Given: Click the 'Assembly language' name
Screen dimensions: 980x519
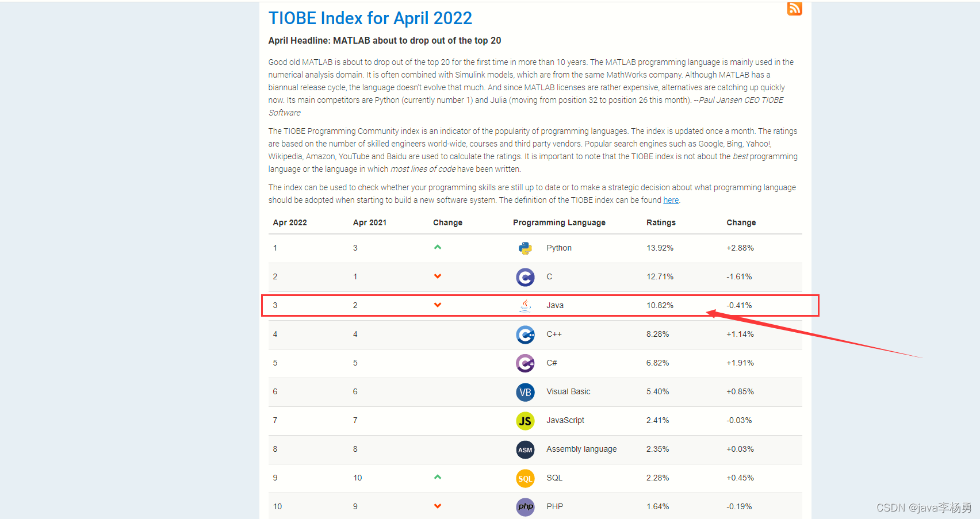Looking at the screenshot, I should coord(581,449).
